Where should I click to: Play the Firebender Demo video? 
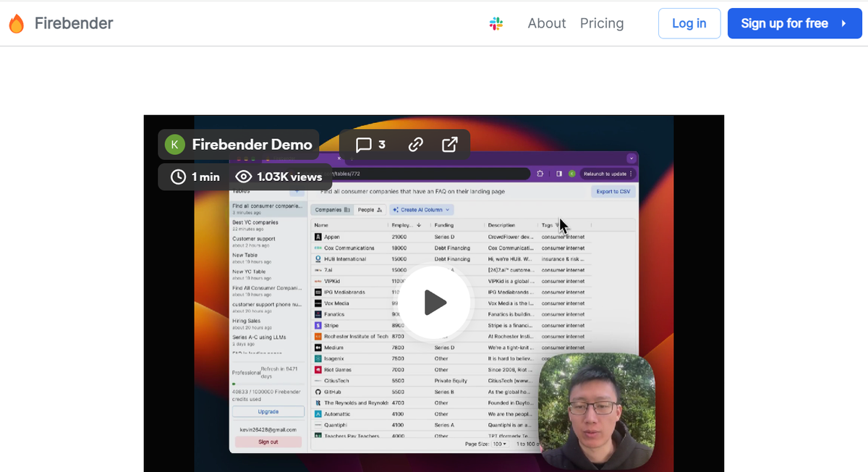(x=434, y=303)
